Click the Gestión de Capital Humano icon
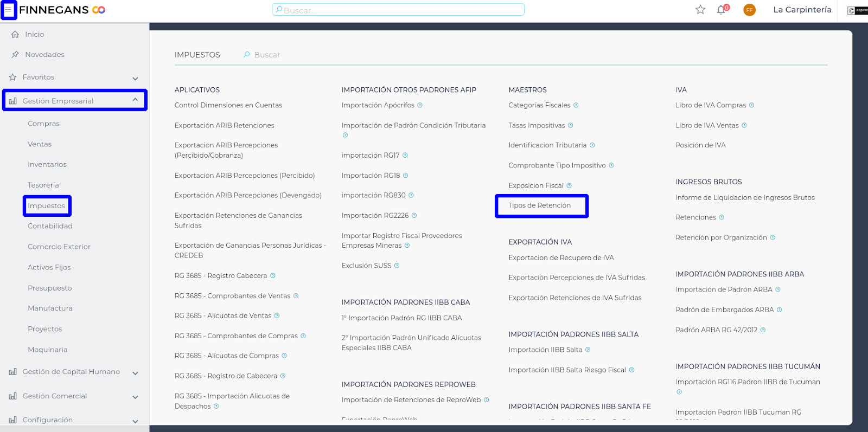 pyautogui.click(x=12, y=372)
